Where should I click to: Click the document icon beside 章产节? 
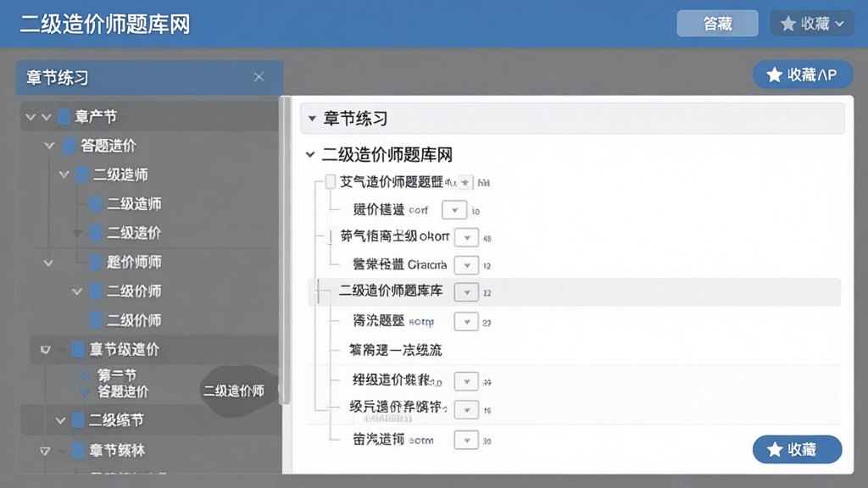click(64, 117)
